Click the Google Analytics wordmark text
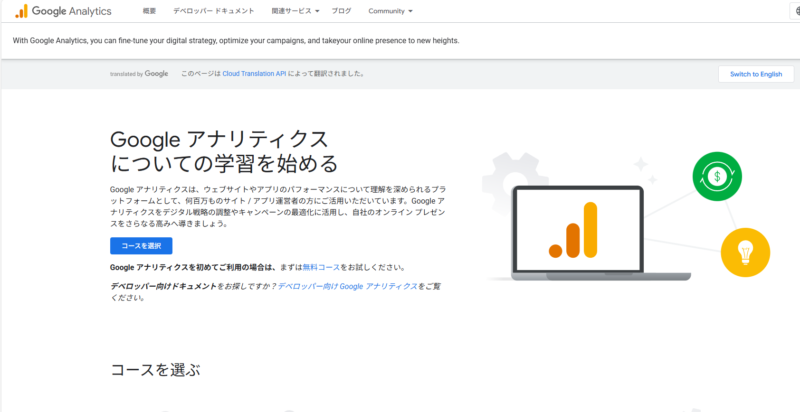Viewport: 800px width, 412px height. click(x=71, y=11)
